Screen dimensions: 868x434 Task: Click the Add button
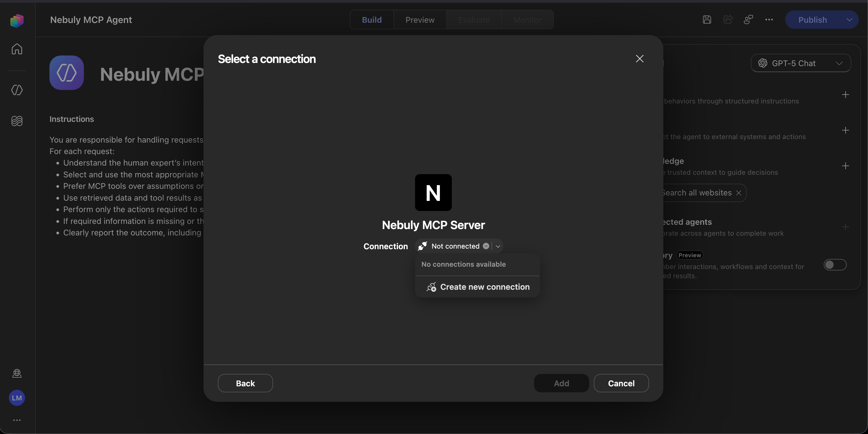tap(561, 383)
